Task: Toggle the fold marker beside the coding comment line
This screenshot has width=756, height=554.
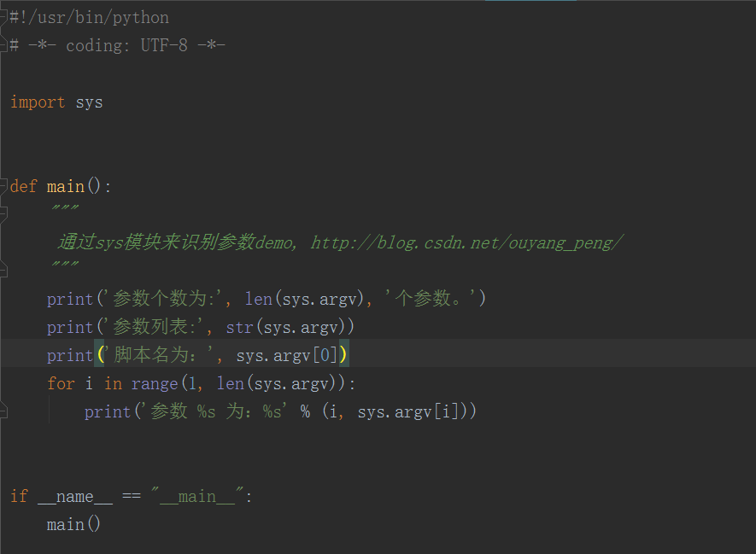Action: click(3, 45)
